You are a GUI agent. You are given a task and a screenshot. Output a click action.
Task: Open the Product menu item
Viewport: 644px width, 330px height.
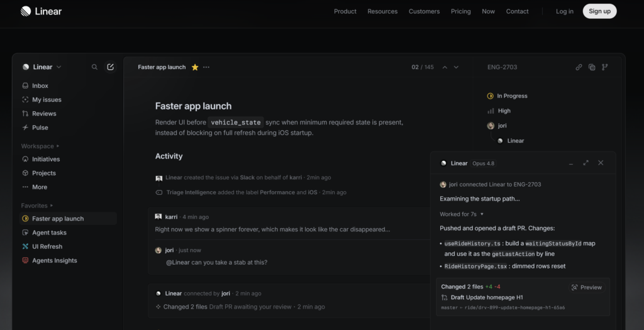click(345, 11)
